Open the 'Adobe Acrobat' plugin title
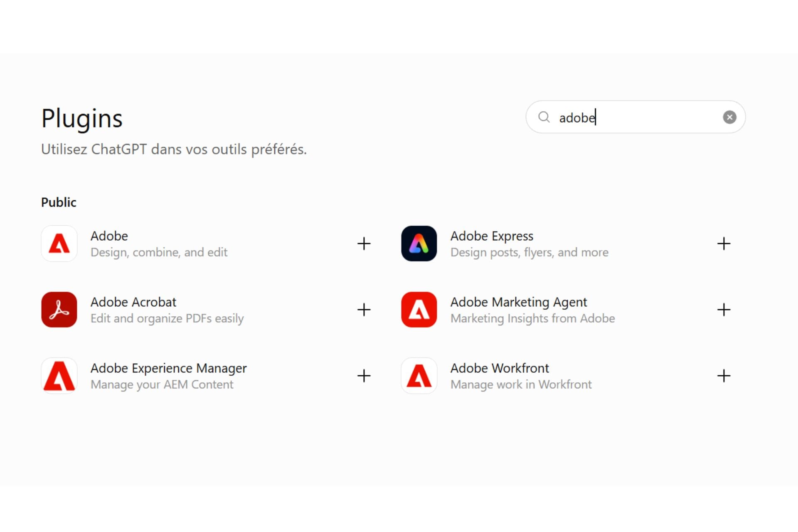Image resolution: width=798 pixels, height=532 pixels. pos(133,302)
